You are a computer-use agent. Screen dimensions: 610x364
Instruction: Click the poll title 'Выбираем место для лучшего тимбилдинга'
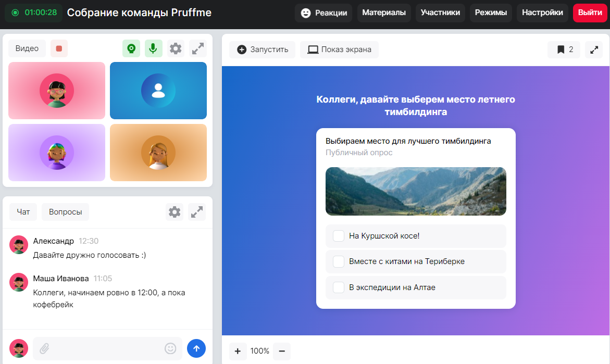408,141
